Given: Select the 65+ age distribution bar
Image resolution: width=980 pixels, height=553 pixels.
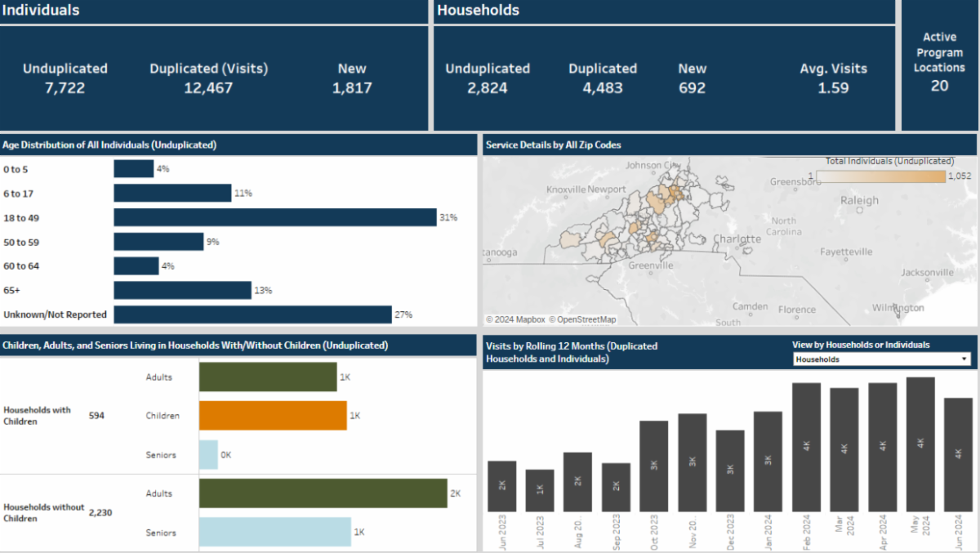Looking at the screenshot, I should (182, 290).
